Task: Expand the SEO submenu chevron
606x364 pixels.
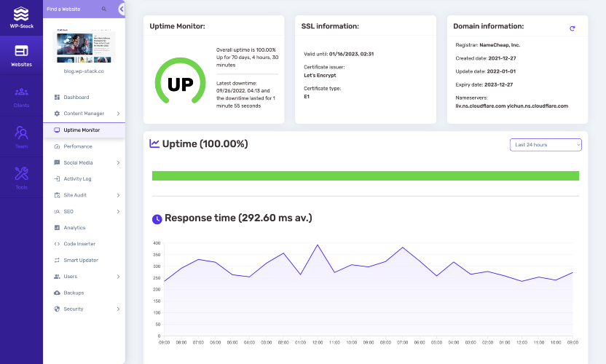Action: [118, 212]
